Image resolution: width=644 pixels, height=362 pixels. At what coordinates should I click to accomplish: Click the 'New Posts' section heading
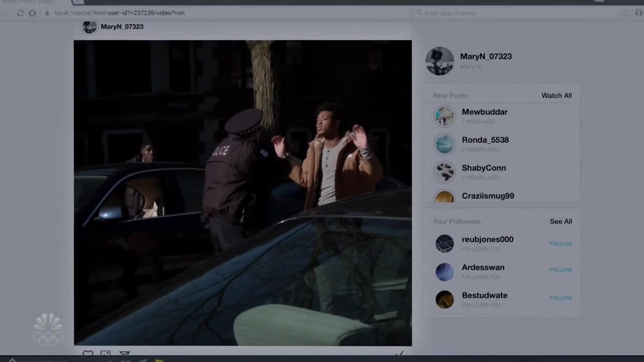pyautogui.click(x=450, y=96)
